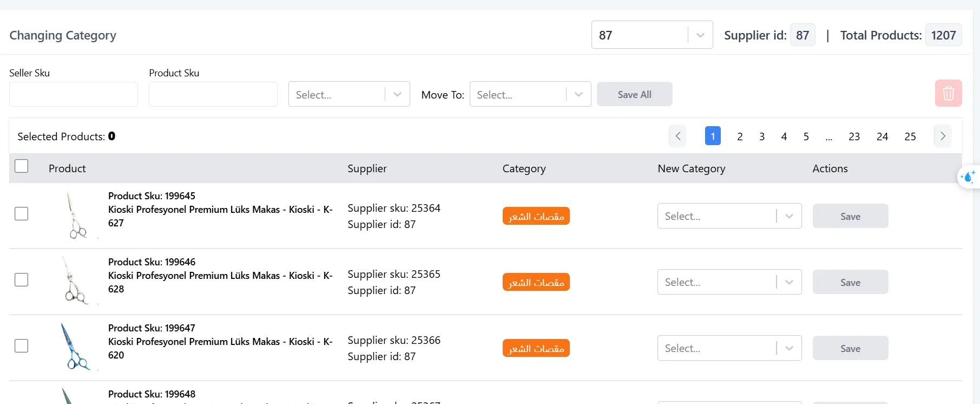Toggle the select-all checkbox in table header
This screenshot has width=980, height=404.
(22, 166)
